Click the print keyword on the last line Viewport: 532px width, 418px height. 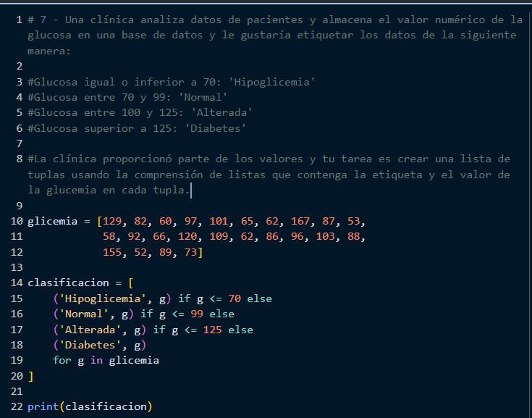[43, 406]
